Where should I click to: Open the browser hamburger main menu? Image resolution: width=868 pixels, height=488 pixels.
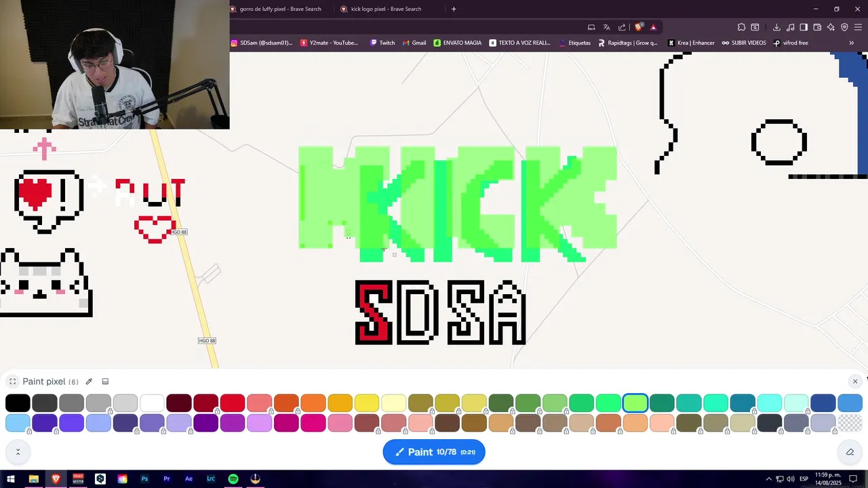(858, 27)
